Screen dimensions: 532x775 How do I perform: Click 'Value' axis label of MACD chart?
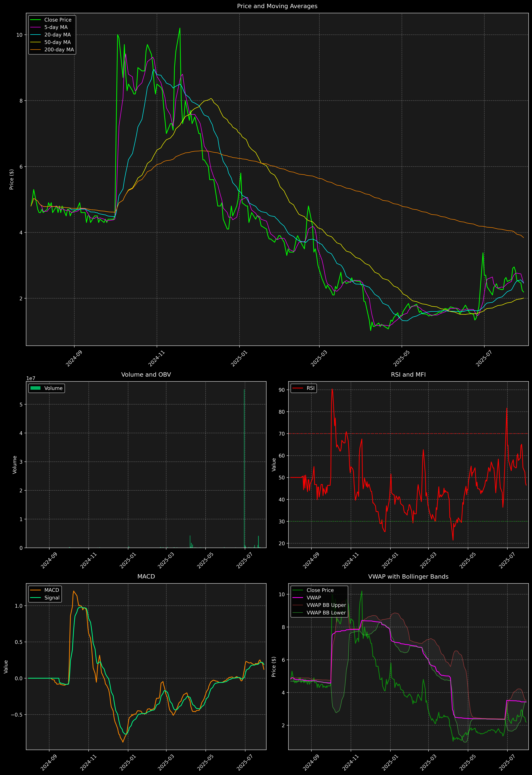tap(6, 667)
